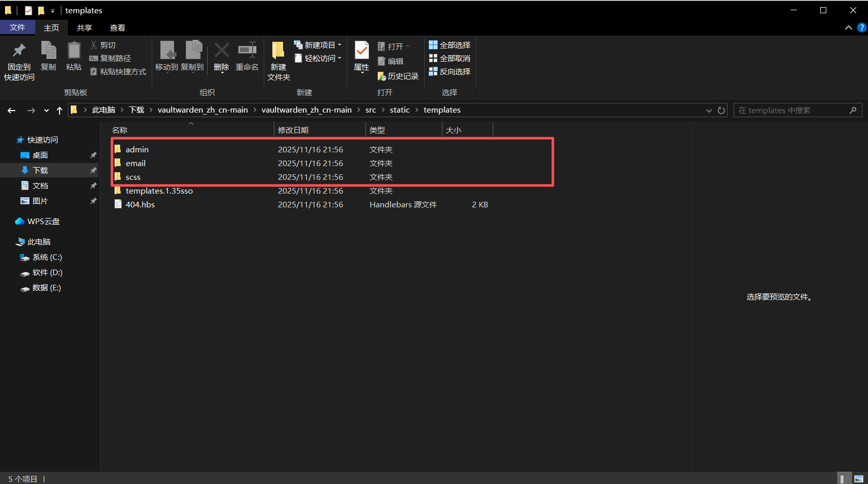Click Copy Path (复制路径) button

tap(110, 59)
